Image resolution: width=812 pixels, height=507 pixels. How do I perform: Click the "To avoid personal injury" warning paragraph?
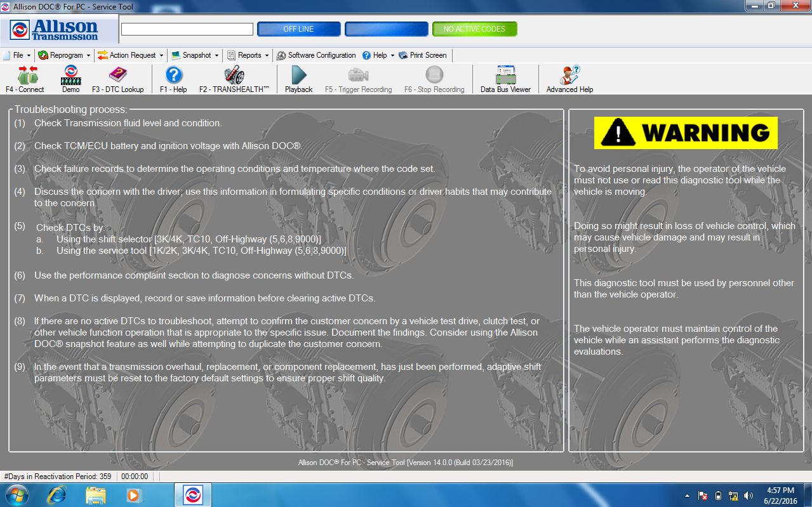tap(680, 180)
